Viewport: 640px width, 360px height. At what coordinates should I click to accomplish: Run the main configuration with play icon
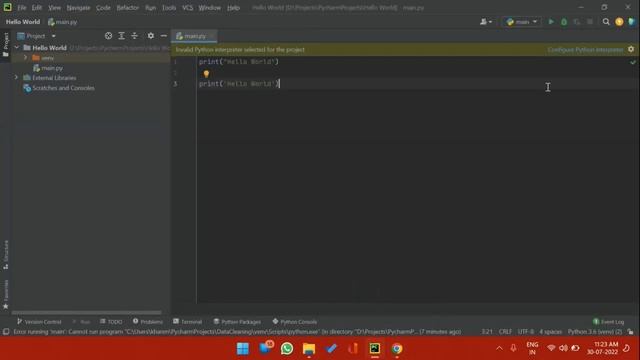551,22
